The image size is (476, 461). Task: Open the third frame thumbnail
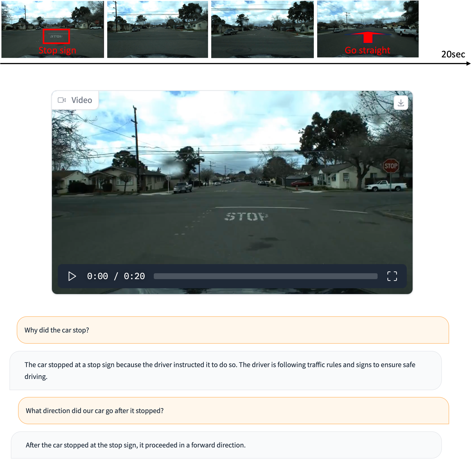point(263,29)
